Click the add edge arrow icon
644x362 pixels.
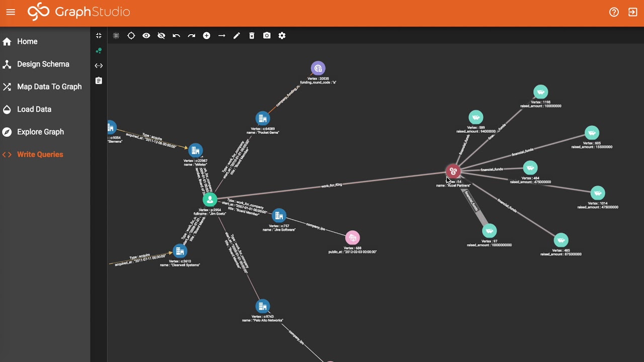[x=222, y=36]
